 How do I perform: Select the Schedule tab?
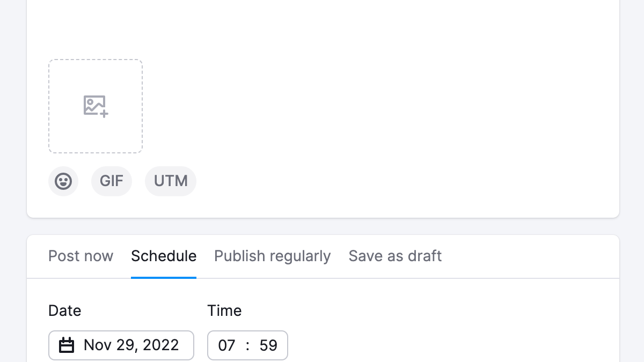164,256
